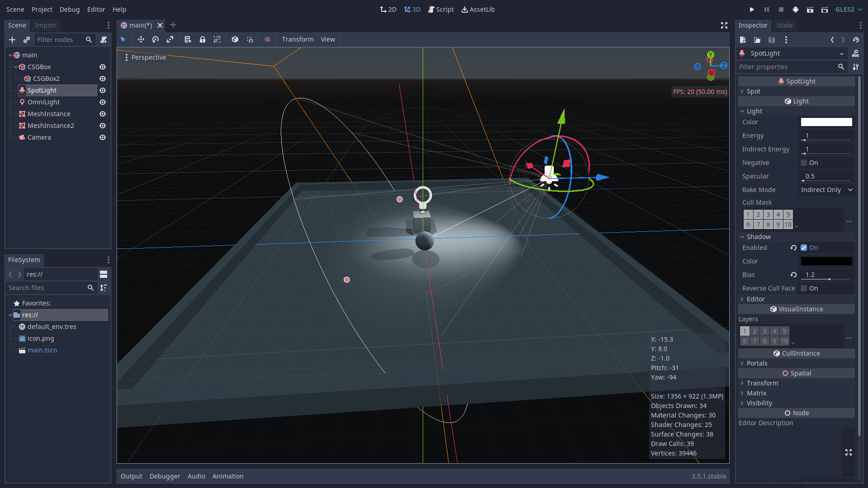Select the Scale tool
This screenshot has width=868, height=488.
tap(170, 39)
